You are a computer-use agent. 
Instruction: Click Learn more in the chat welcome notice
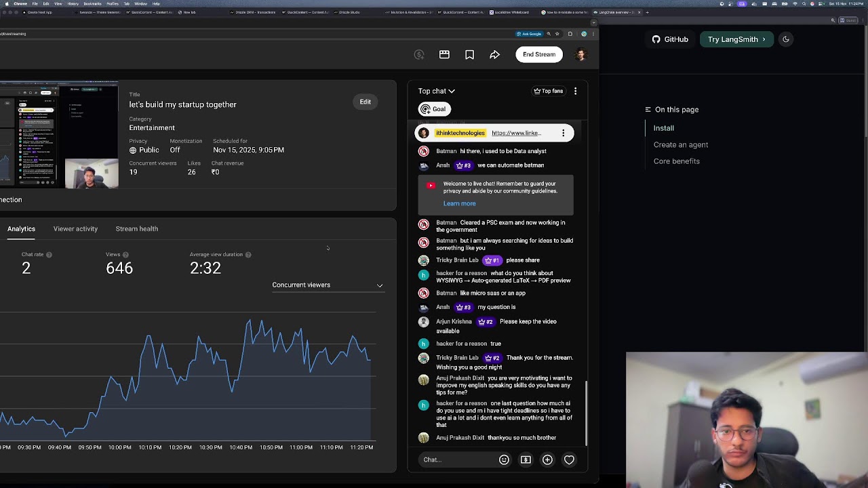pos(460,203)
